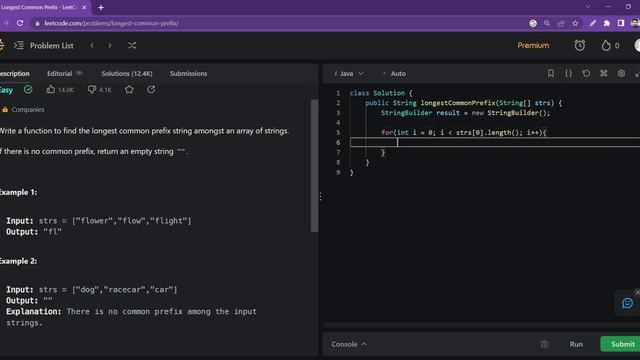Open the debugger bug icon near Console
The height and width of the screenshot is (360, 640).
(x=544, y=344)
